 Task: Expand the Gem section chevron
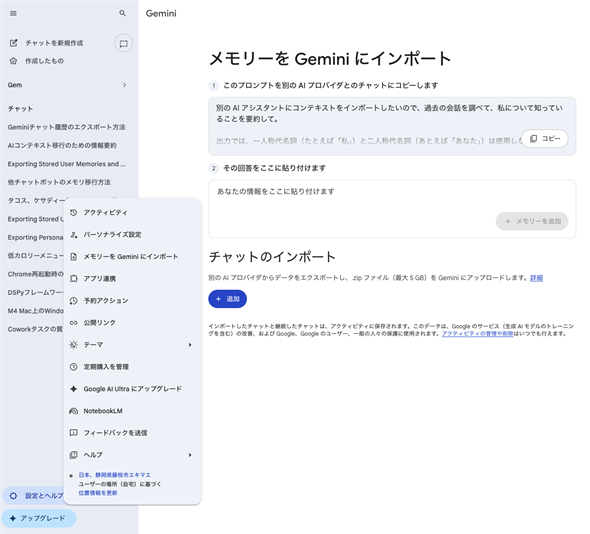tap(124, 85)
